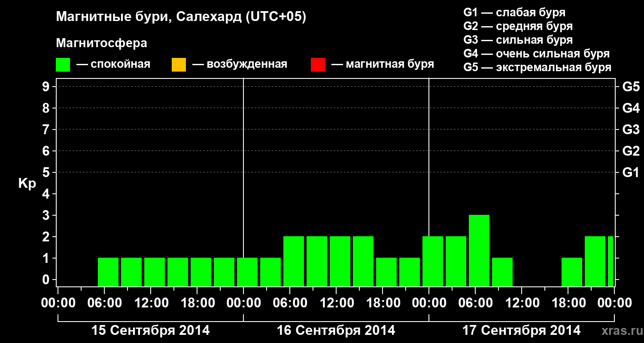Screen dimensions: 644x343
Task: Click the 'G1 — слабая буря' legend line
Action: [514, 12]
